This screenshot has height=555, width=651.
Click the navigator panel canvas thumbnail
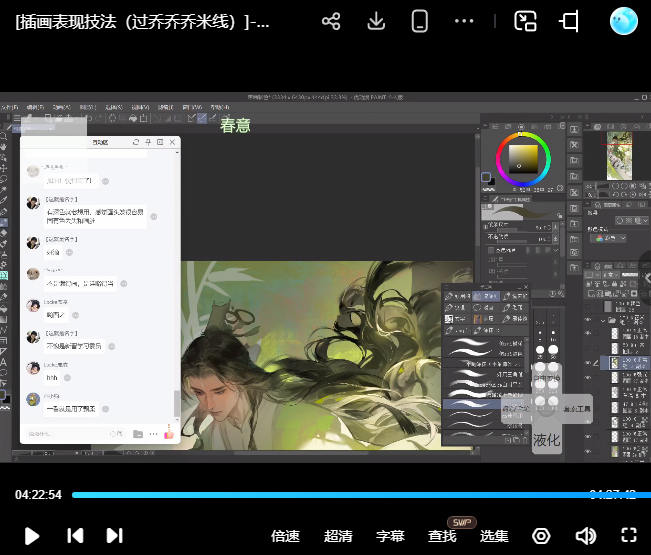pos(619,156)
